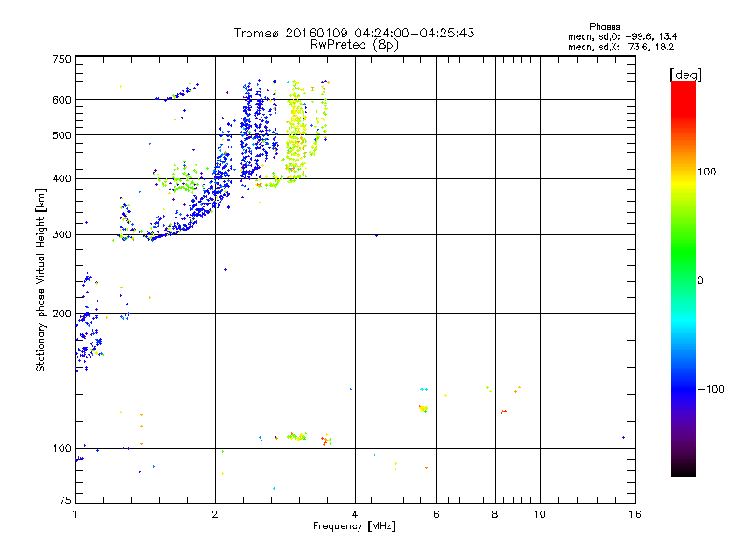Click the "Stationary phase Virtual Height [km]" label
The image size is (747, 560).
pyautogui.click(x=41, y=281)
